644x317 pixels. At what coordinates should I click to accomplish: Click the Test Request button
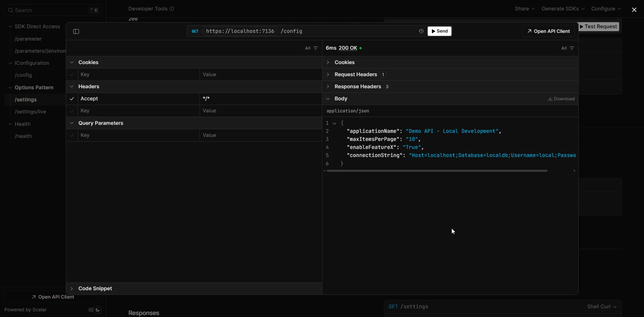coord(599,27)
